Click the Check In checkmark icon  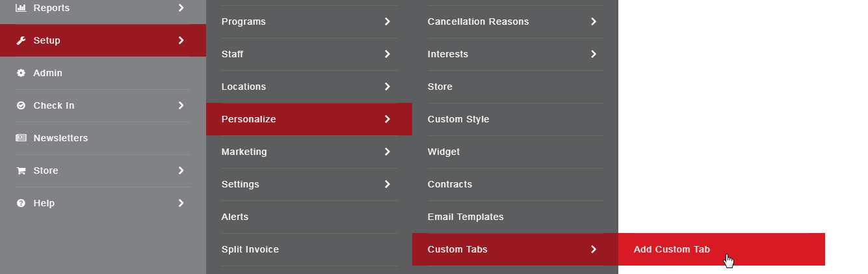[x=21, y=105]
